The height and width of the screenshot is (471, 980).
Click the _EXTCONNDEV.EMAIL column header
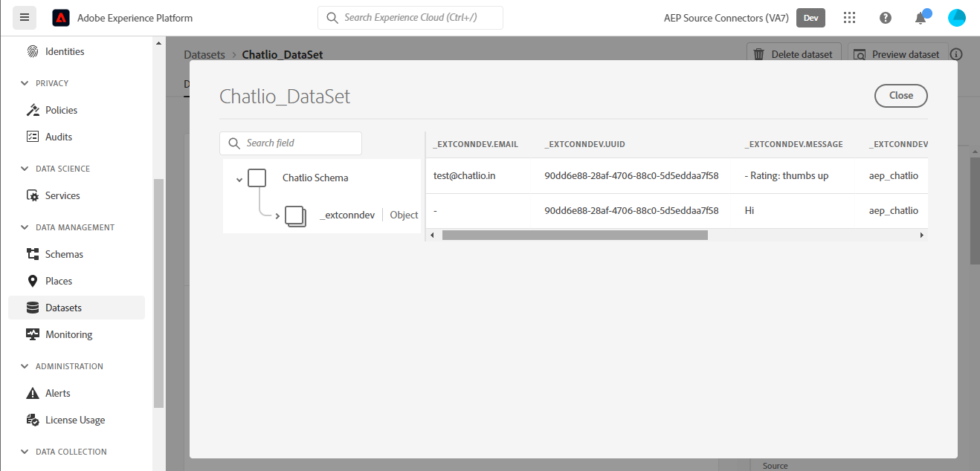(x=476, y=144)
